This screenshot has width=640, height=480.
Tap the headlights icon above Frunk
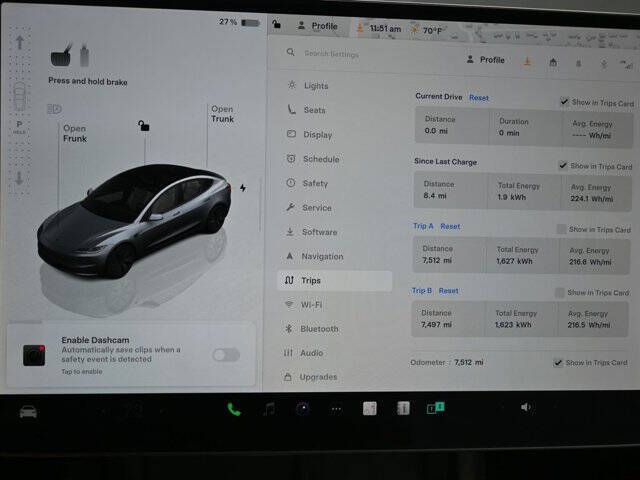(54, 109)
